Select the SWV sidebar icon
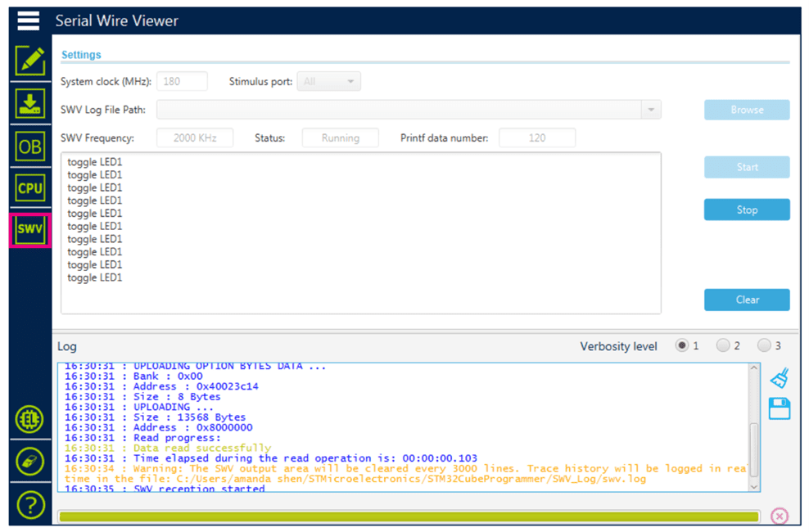809x532 pixels. click(30, 230)
